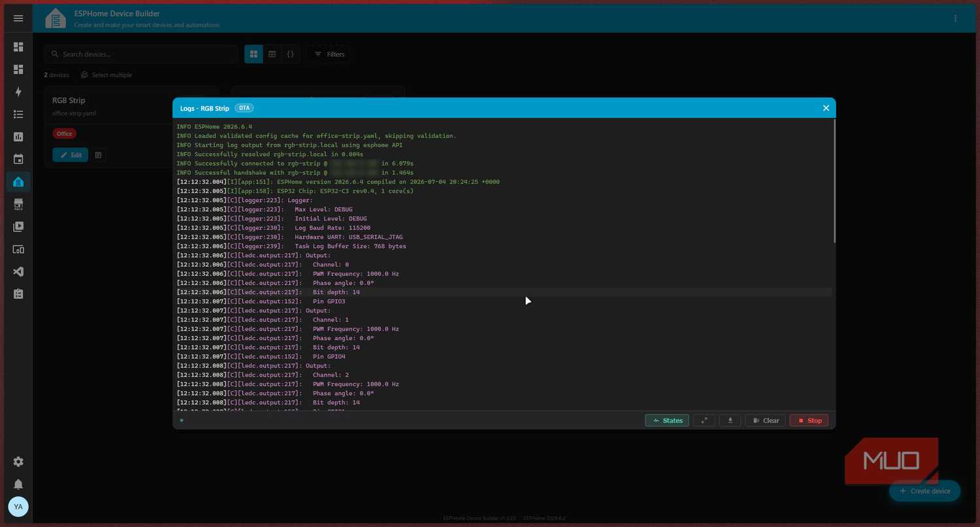Click the ESPHome house logo in the header

56,18
